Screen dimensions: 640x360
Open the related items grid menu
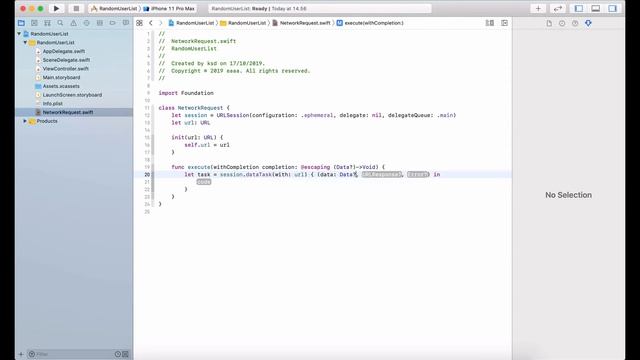tap(139, 23)
